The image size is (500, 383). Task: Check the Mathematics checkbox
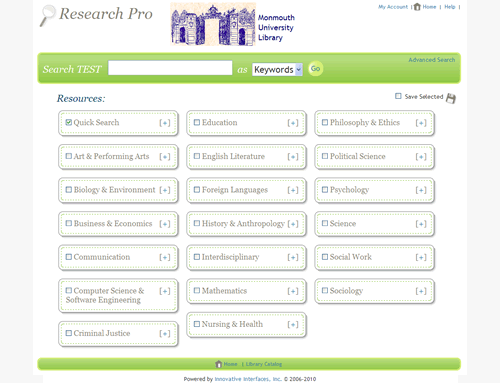point(197,291)
